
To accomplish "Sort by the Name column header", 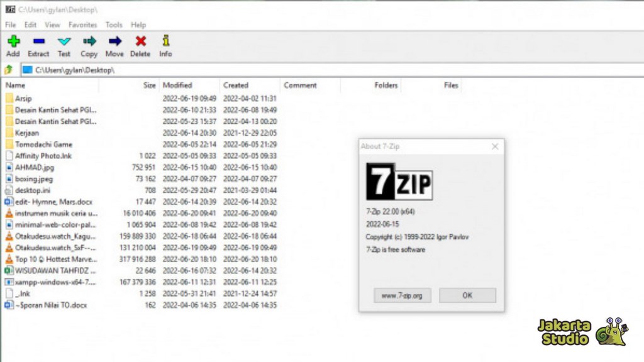I will [50, 85].
